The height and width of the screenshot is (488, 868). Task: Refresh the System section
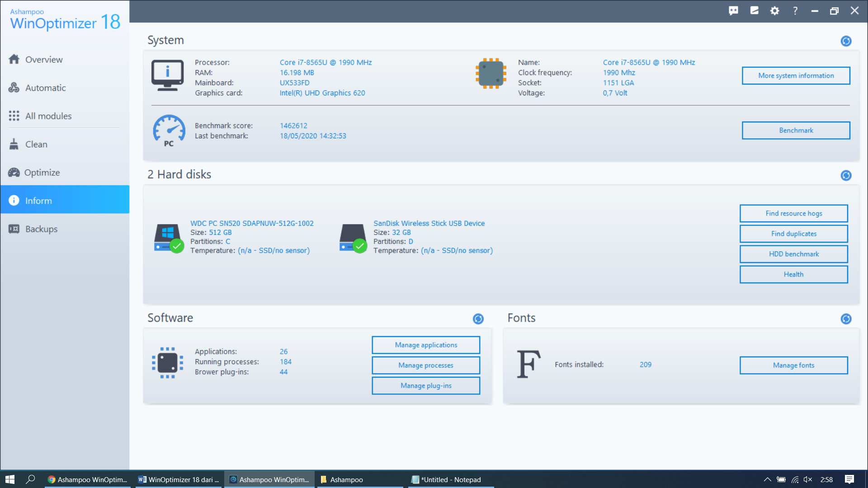(x=846, y=41)
